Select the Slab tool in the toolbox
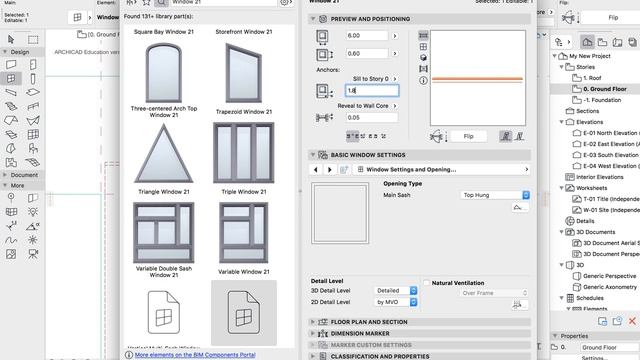This screenshot has height=360, width=640. [x=33, y=92]
